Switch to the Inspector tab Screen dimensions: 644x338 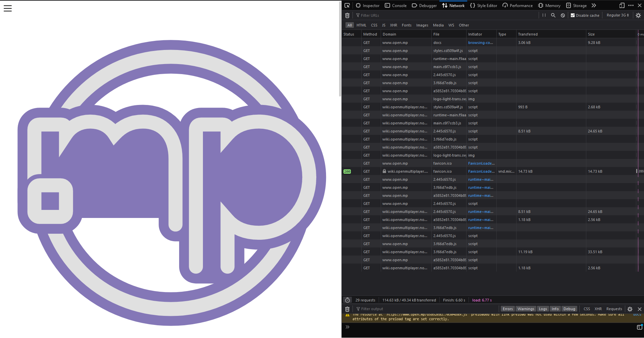[368, 5]
